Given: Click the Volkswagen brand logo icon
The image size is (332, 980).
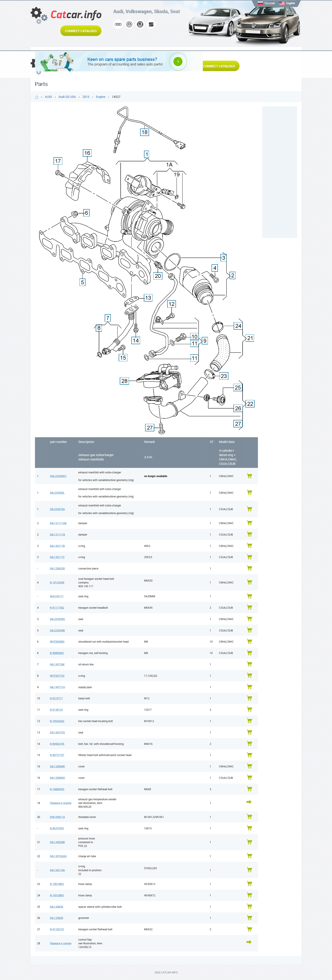Looking at the screenshot, I should coord(129,24).
